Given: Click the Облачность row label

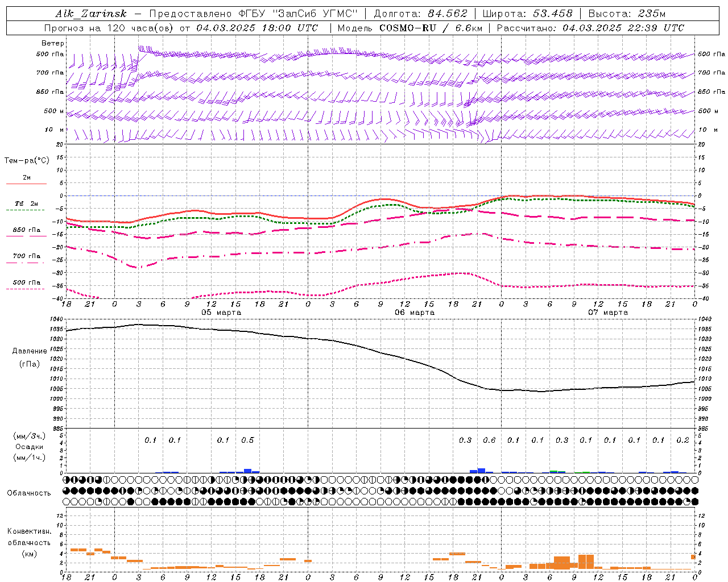Looking at the screenshot, I should (x=29, y=493).
